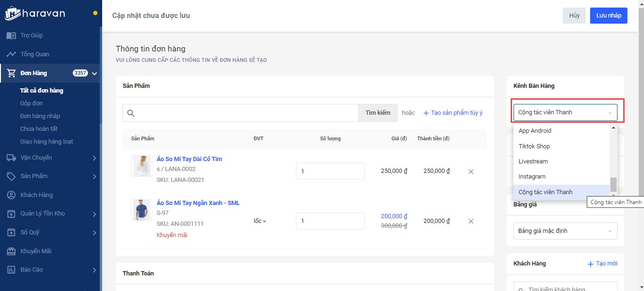Open the Bảng giá mặc định dropdown
644x291 pixels.
565,231
